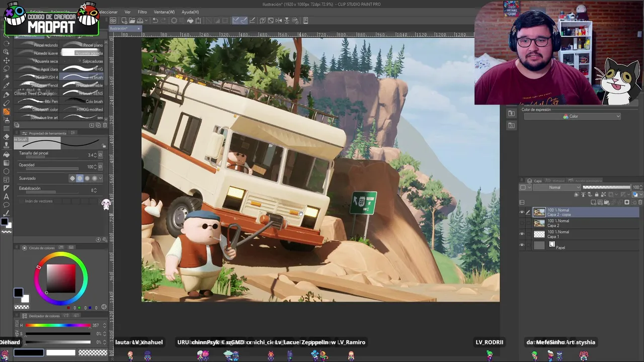644x362 pixels.
Task: Open the Ayuda(H) menu
Action: [x=190, y=12]
